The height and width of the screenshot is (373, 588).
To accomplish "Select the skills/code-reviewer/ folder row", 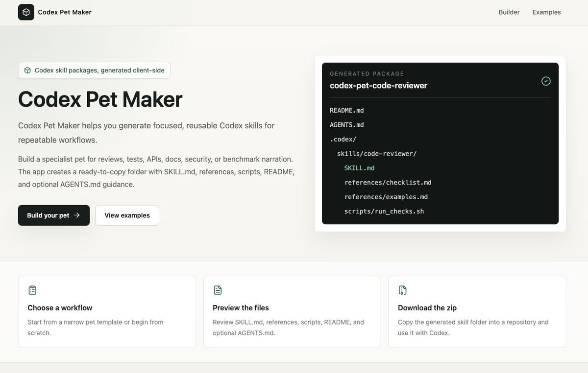I will 377,154.
